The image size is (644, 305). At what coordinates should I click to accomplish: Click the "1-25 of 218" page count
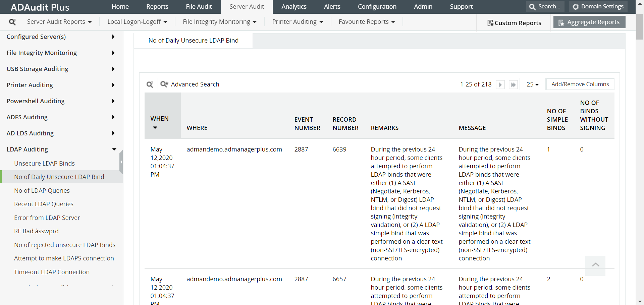click(x=476, y=84)
